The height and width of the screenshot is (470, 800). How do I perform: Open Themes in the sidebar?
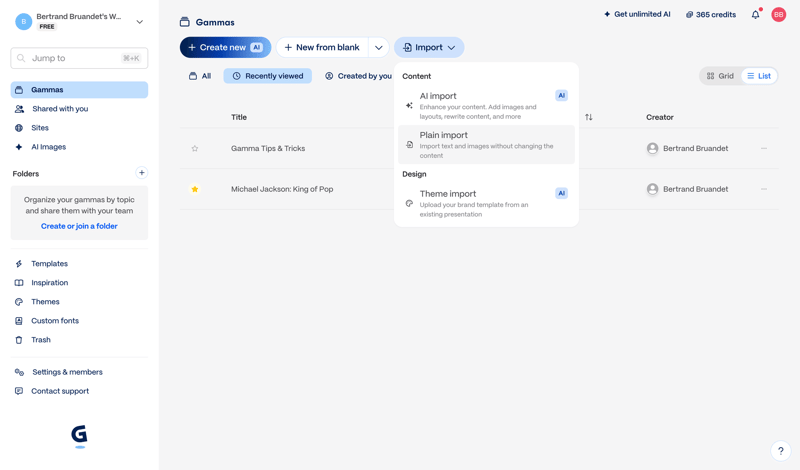coord(79,302)
